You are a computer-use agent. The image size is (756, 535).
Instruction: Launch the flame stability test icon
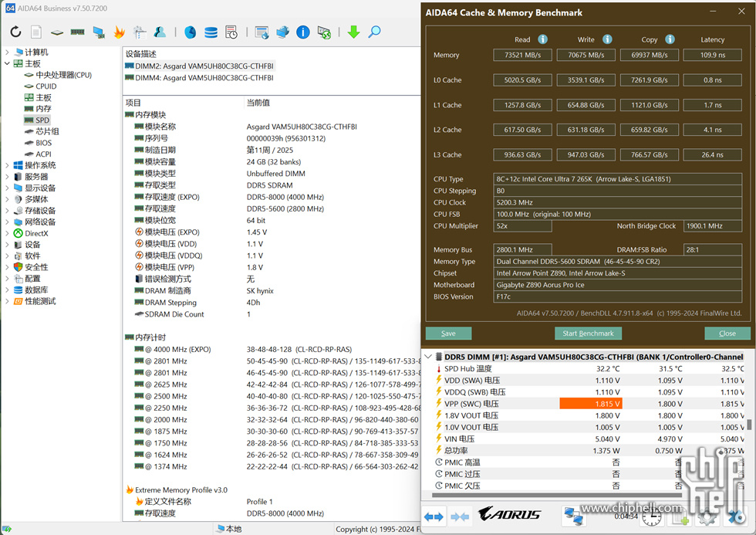click(119, 32)
